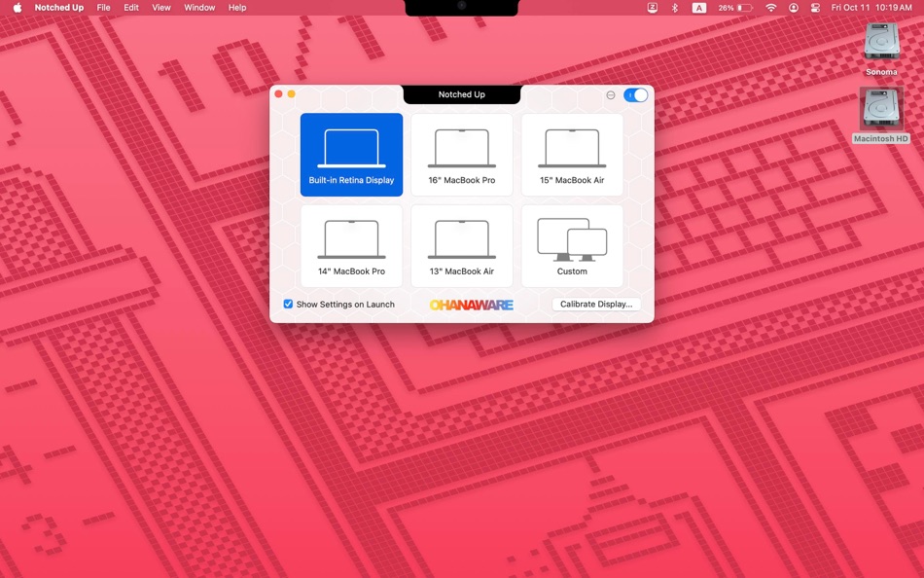Viewport: 924px width, 578px height.
Task: Open the View menu
Action: tap(160, 8)
